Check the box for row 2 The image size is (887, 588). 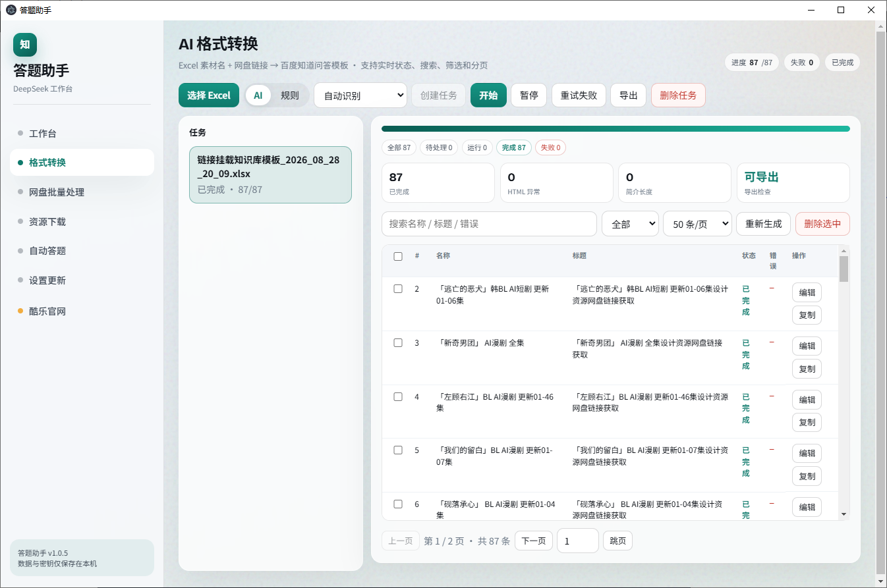(398, 288)
